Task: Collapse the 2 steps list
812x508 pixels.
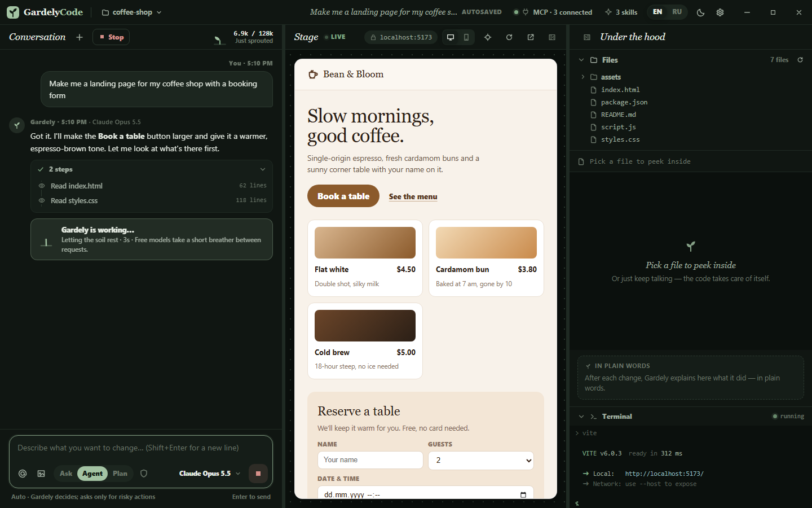Action: (263, 169)
